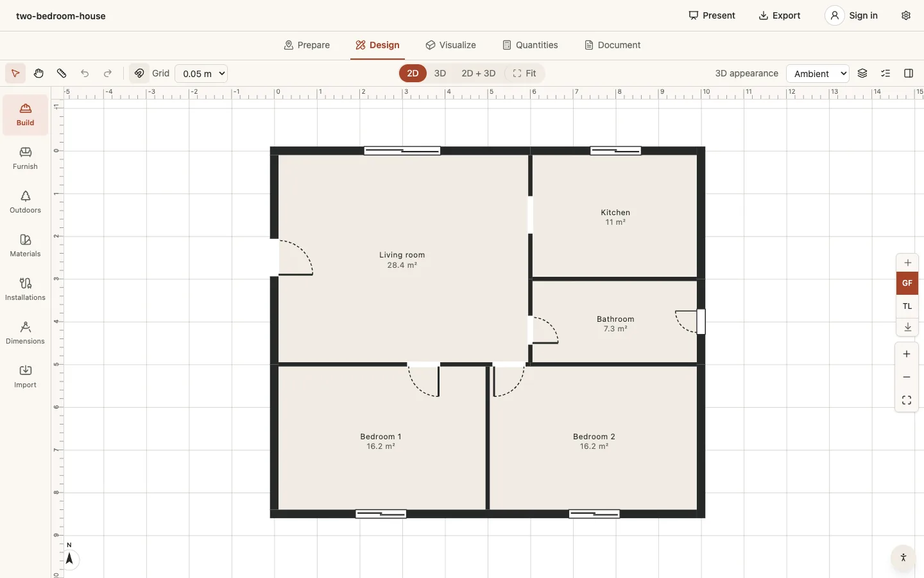Click the fullscreen zoom-extents icon
924x578 pixels.
click(907, 400)
